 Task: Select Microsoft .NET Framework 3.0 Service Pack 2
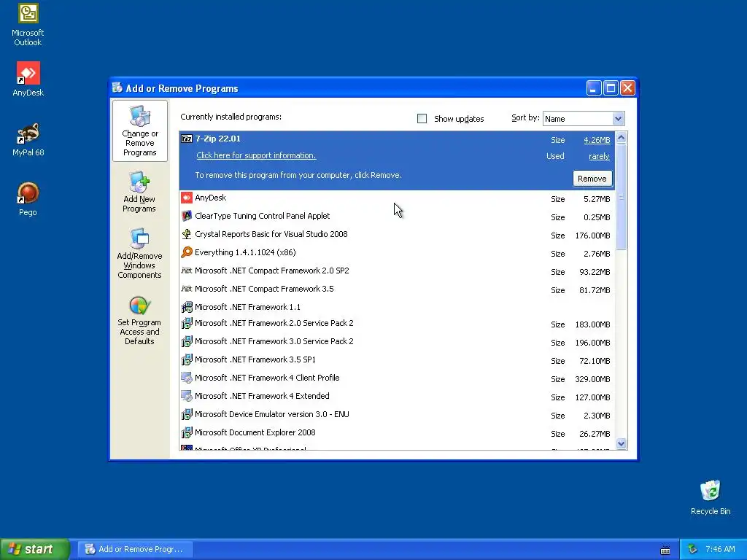click(x=274, y=341)
